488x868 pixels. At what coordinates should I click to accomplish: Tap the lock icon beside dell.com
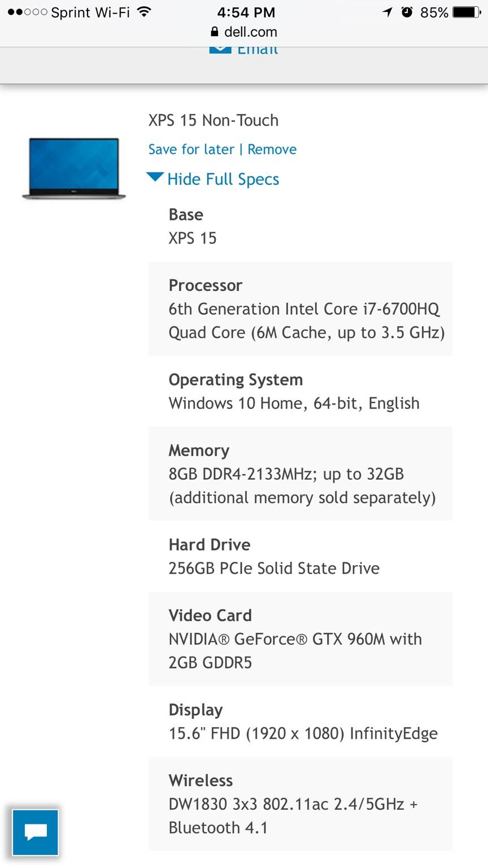click(x=214, y=32)
